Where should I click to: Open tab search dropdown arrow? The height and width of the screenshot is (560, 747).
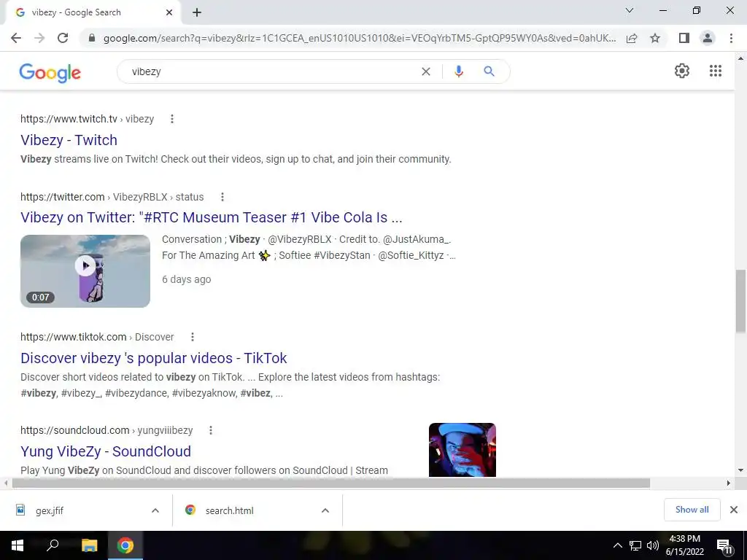(x=630, y=10)
